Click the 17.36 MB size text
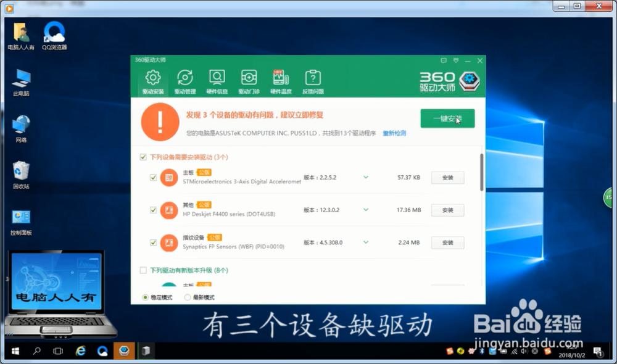 point(409,210)
